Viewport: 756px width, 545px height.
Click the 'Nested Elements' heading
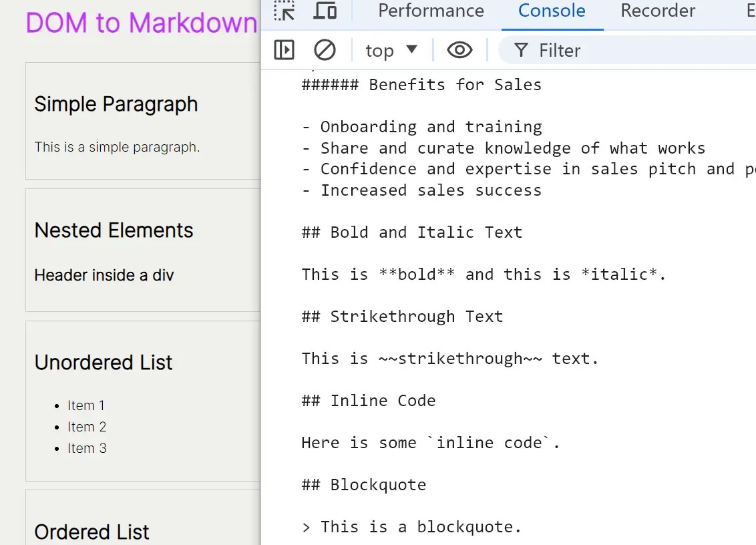click(114, 230)
